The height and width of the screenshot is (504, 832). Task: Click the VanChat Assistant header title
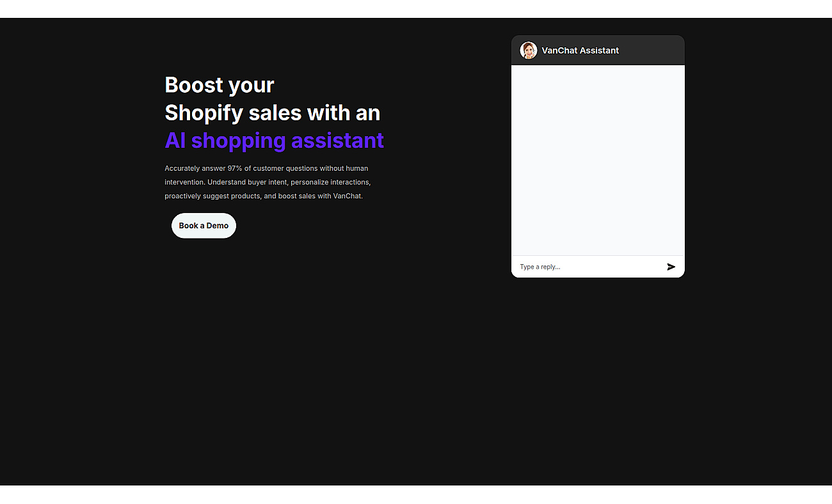click(x=580, y=51)
